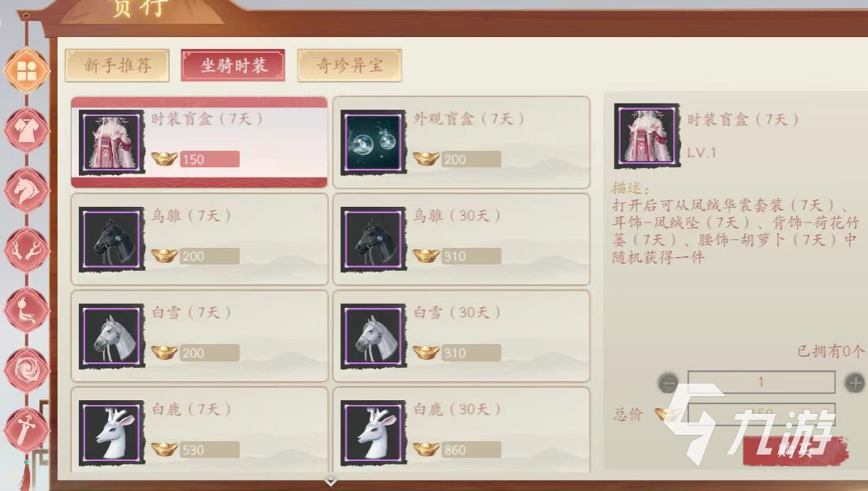Select the horse mount sidebar category
The height and width of the screenshot is (491, 868).
26,190
